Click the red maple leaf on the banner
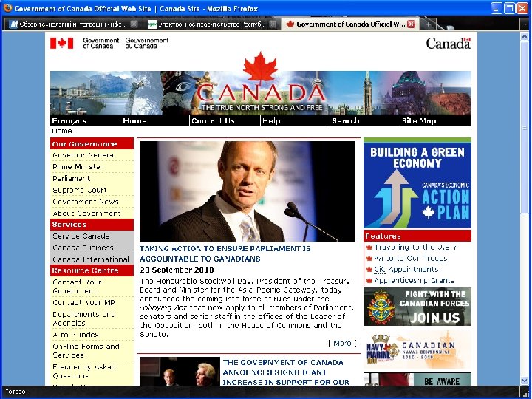This screenshot has height=399, width=532. click(x=260, y=66)
